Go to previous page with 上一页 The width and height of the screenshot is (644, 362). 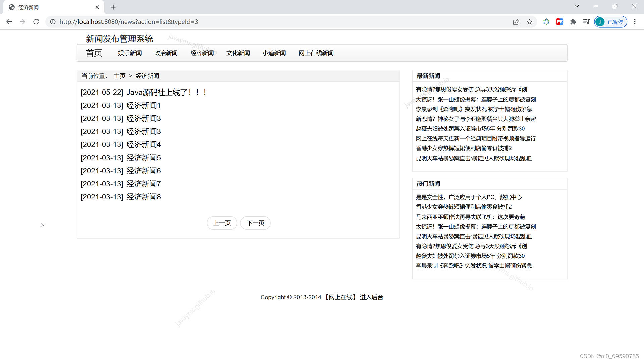(222, 223)
